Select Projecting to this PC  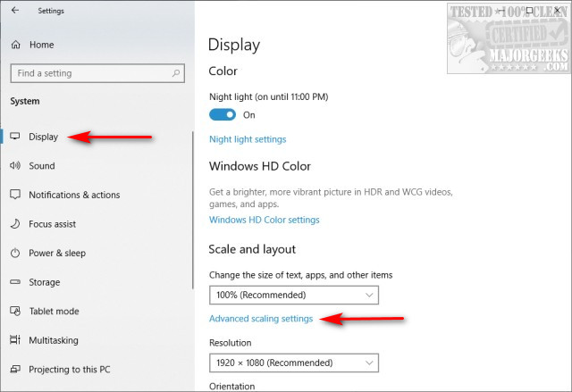[x=70, y=369]
